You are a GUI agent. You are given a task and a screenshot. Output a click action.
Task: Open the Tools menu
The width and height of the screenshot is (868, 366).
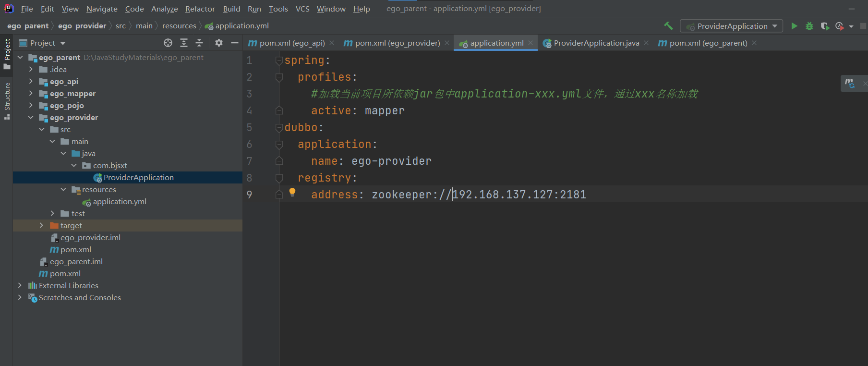coord(278,9)
